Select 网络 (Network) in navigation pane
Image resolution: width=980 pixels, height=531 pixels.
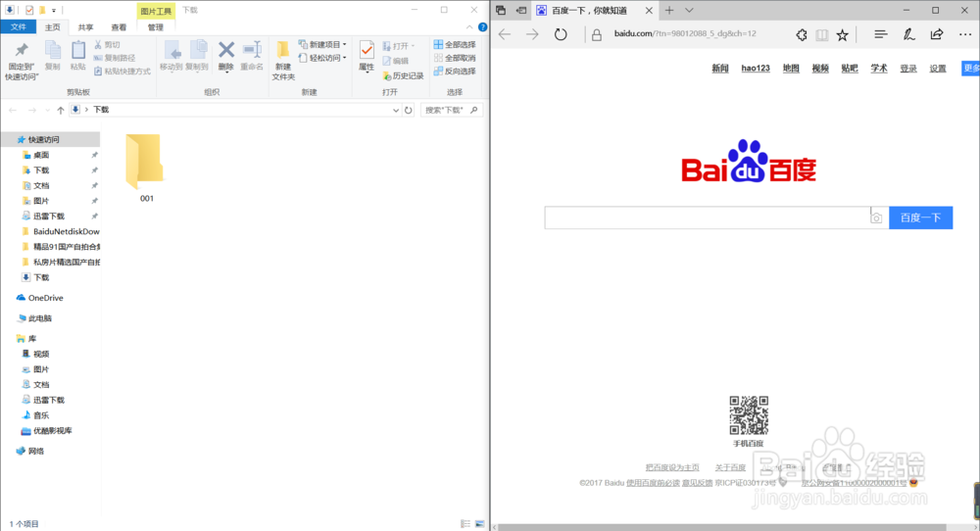tap(30, 451)
